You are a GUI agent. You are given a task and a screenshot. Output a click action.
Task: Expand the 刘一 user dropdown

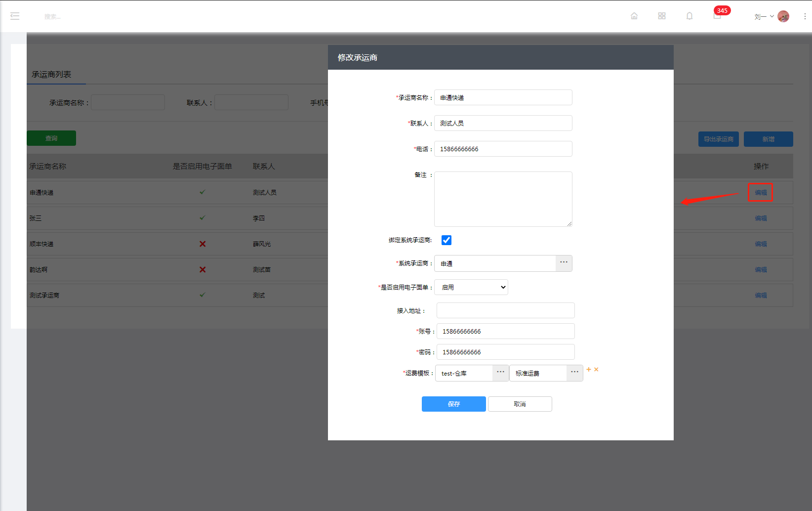764,17
